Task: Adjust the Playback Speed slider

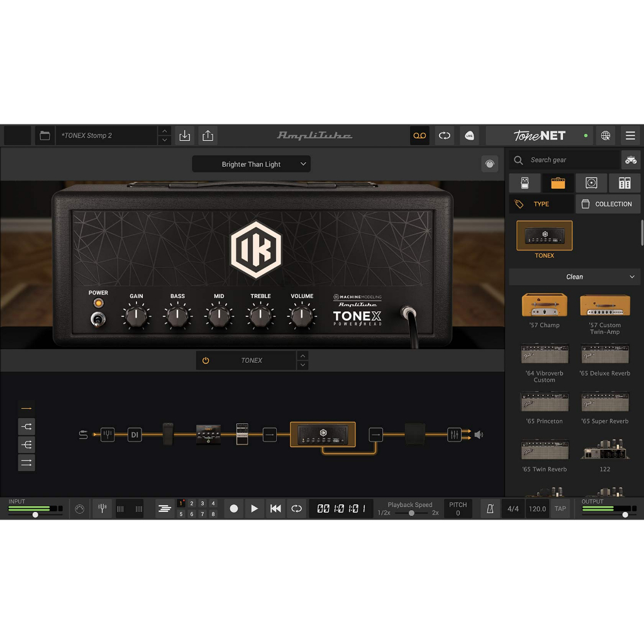Action: pos(411,513)
